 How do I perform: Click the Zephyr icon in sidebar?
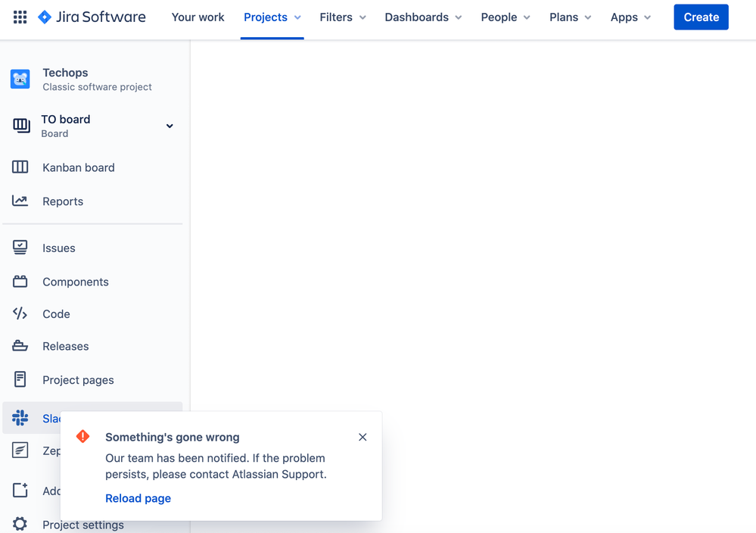point(20,450)
